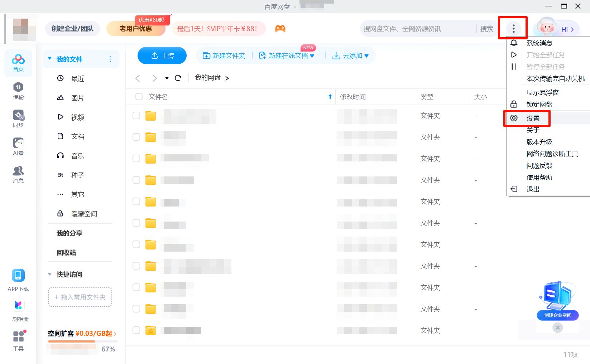Click the game controller icon
The image size is (590, 364).
[280, 29]
